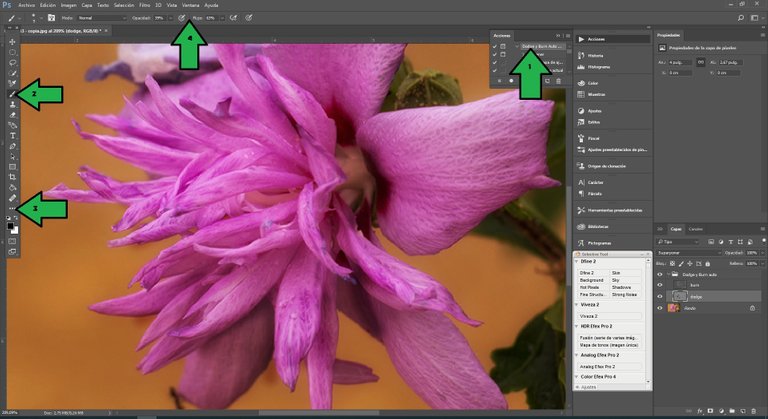Open the Historia panel
The width and height of the screenshot is (768, 419).
[596, 55]
